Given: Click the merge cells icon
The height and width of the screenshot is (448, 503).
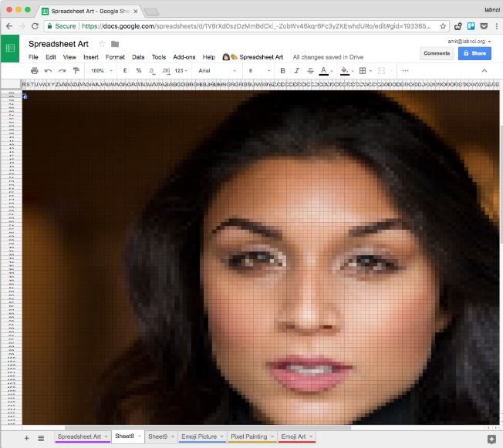Looking at the screenshot, I should tap(381, 70).
